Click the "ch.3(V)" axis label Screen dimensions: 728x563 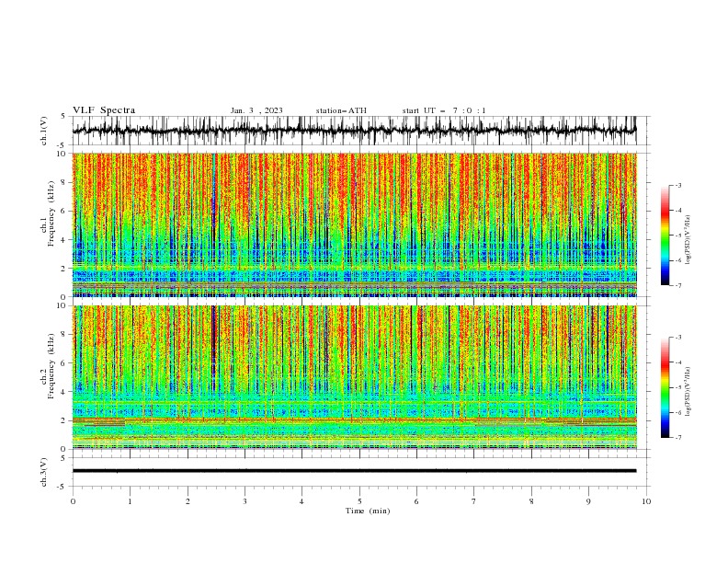(x=44, y=472)
